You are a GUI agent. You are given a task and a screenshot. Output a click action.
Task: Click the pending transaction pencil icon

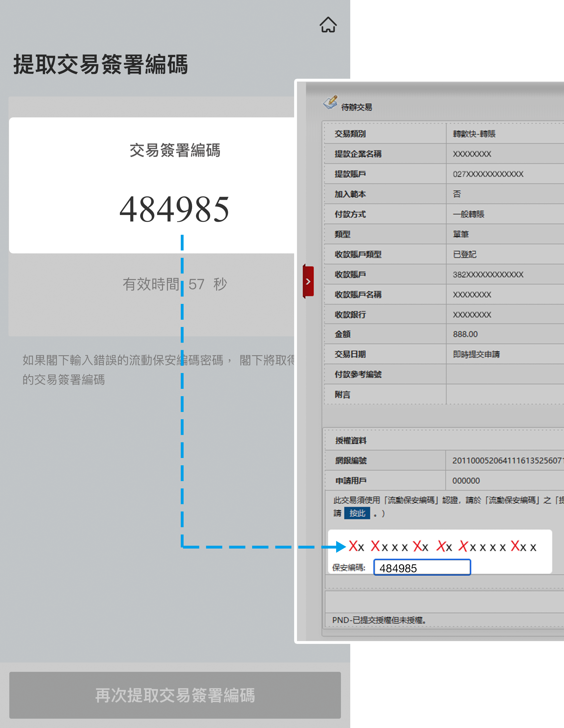330,102
